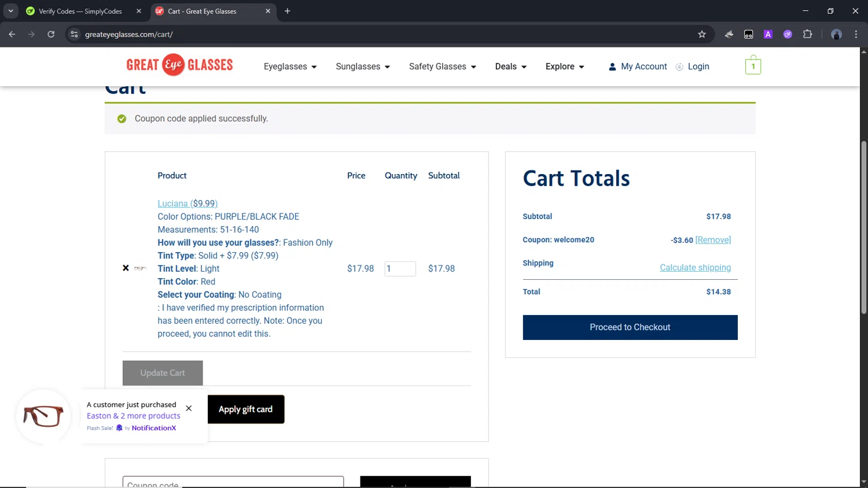The image size is (868, 488).
Task: Open the Extensions puzzle menu
Action: (x=807, y=34)
